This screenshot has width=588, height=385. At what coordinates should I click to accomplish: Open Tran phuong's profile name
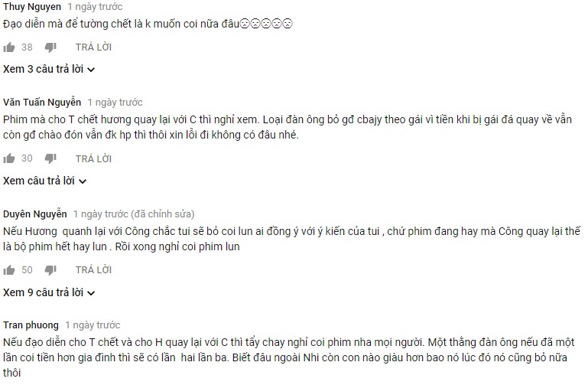click(31, 325)
